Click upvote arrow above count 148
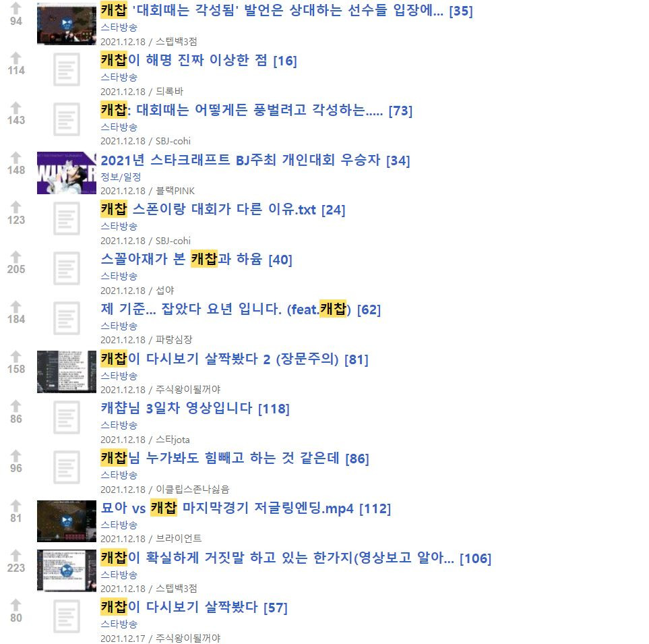This screenshot has width=649, height=644. (x=16, y=157)
